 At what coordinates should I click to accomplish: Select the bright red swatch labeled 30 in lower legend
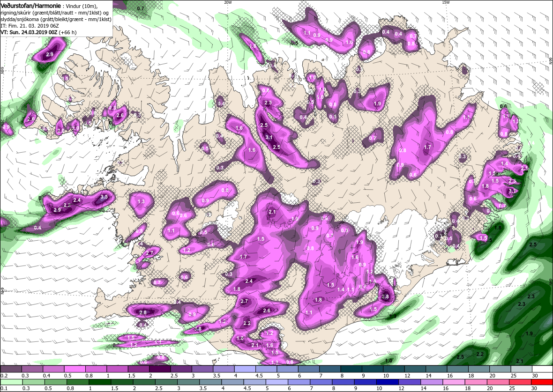541,382
